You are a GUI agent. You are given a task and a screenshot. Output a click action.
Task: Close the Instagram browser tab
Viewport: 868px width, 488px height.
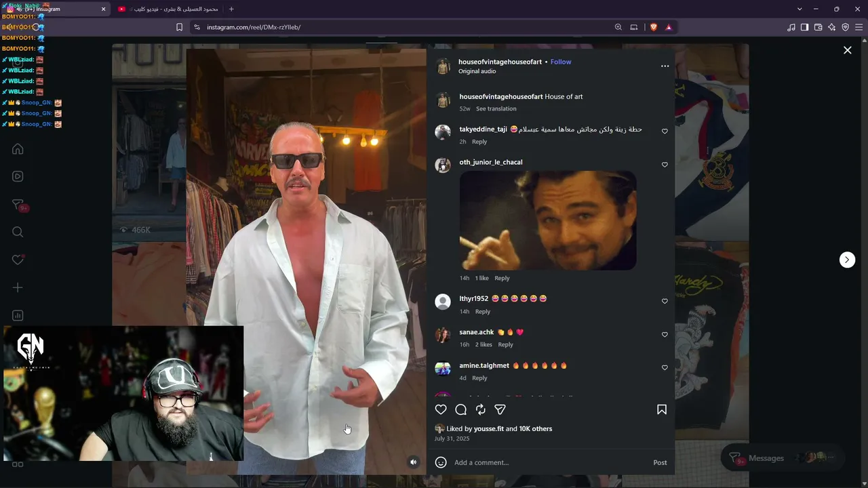pyautogui.click(x=103, y=9)
